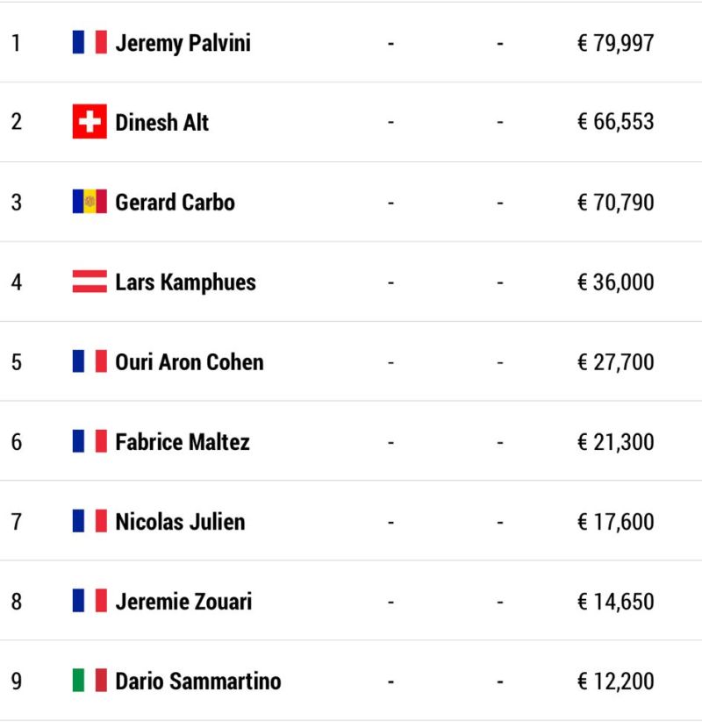Click the French flag beside Jeremy Palvini

tap(90, 42)
